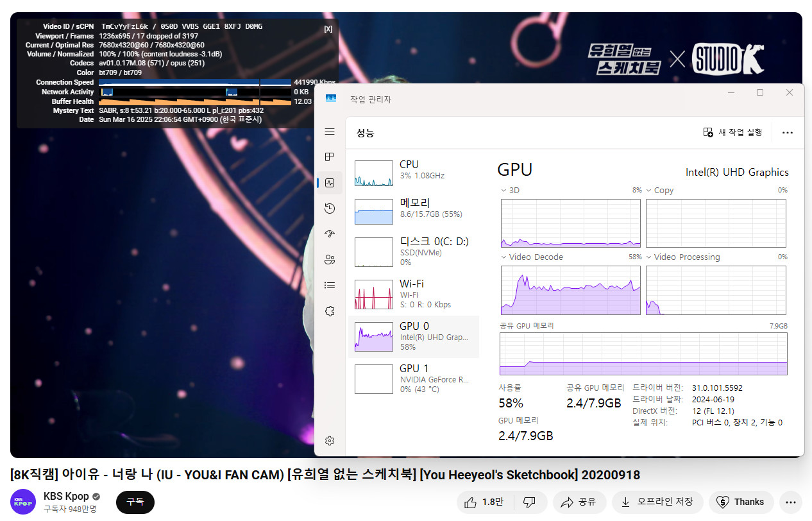
Task: Open Users page icon in Task Manager sidebar
Action: click(x=330, y=260)
